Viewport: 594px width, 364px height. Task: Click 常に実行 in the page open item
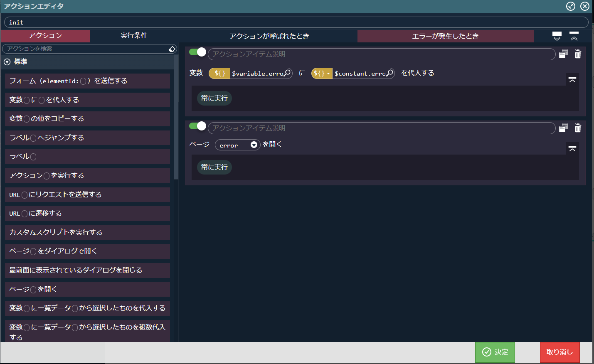(x=214, y=167)
